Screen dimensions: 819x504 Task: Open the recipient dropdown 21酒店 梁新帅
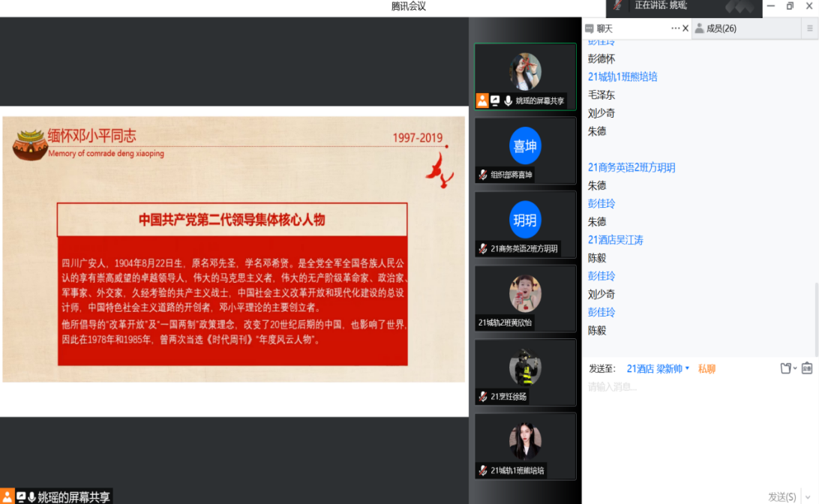click(x=658, y=368)
